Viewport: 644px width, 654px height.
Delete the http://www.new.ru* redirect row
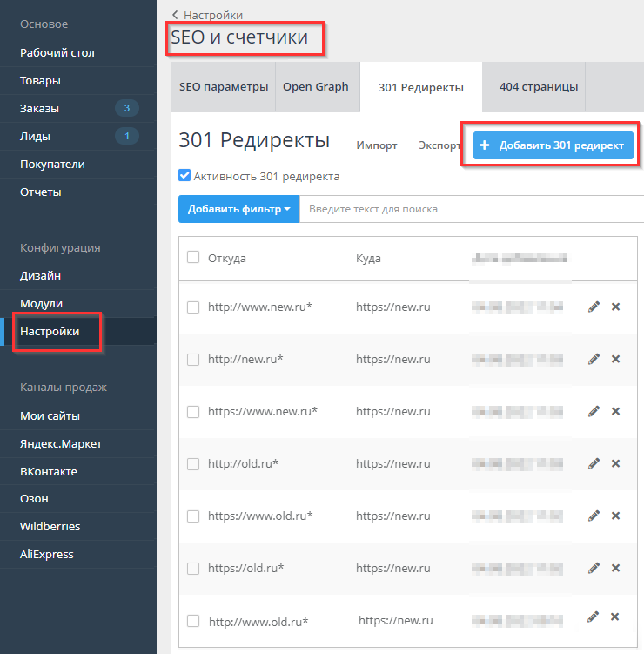(x=615, y=307)
